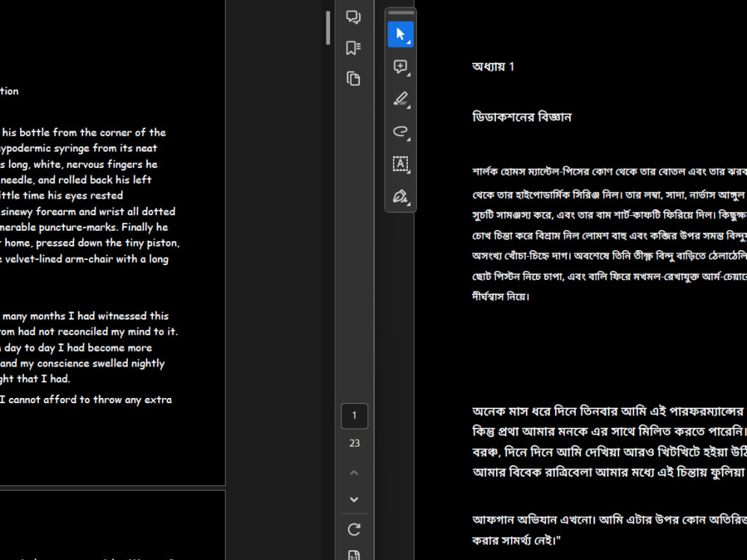
Task: Rotate the view using the rotate icon
Action: (x=354, y=529)
